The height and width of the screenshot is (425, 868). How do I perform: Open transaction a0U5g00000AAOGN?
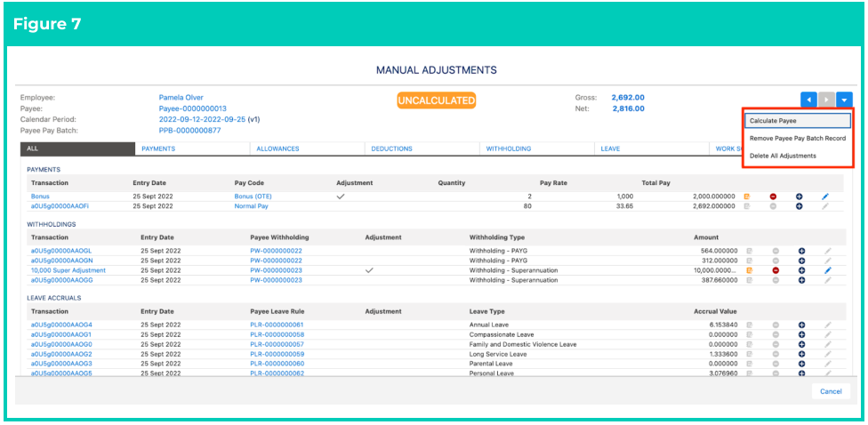coord(61,261)
